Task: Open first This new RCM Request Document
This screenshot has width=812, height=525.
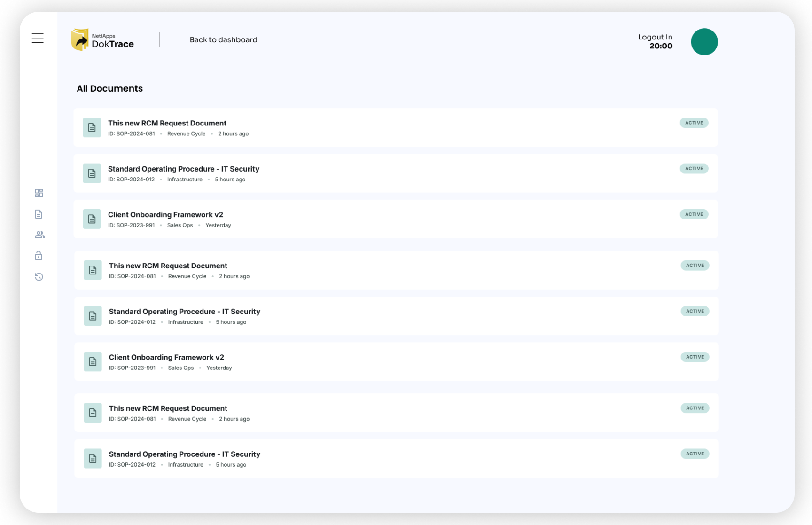Action: 167,123
